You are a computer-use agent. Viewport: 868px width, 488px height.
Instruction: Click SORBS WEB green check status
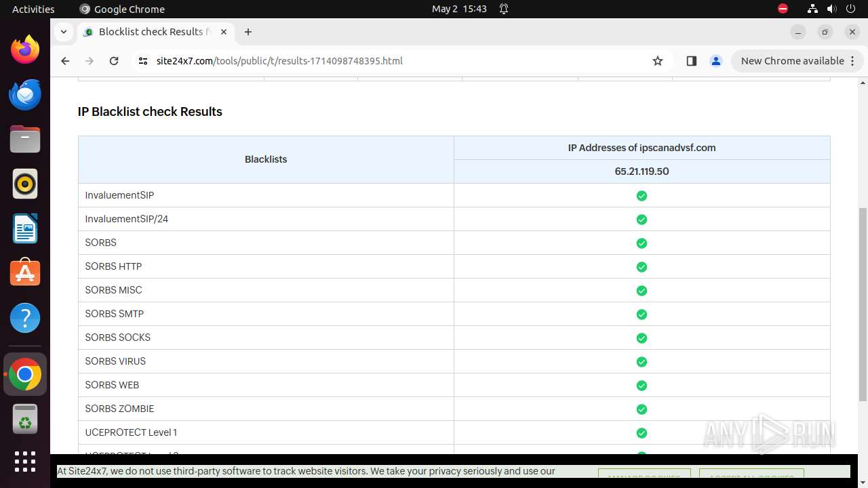pos(642,386)
